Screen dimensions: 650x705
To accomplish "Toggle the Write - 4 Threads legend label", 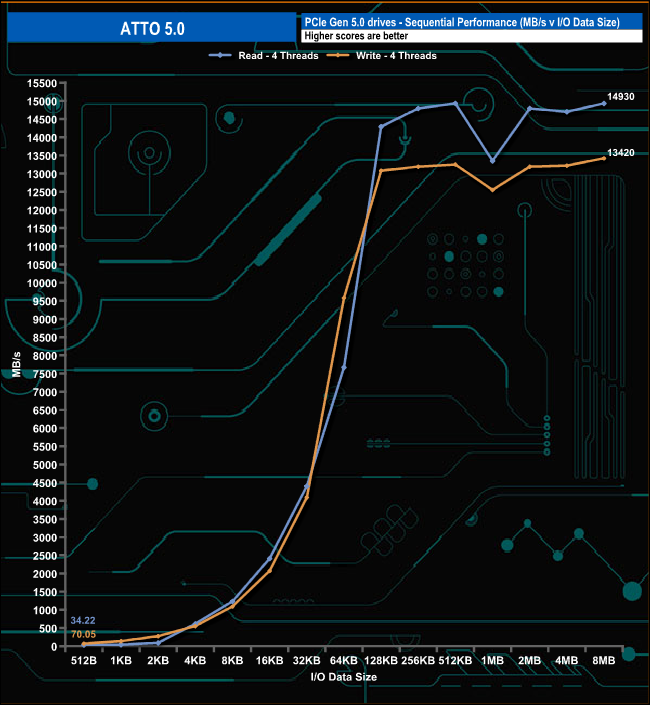I will 396,56.
